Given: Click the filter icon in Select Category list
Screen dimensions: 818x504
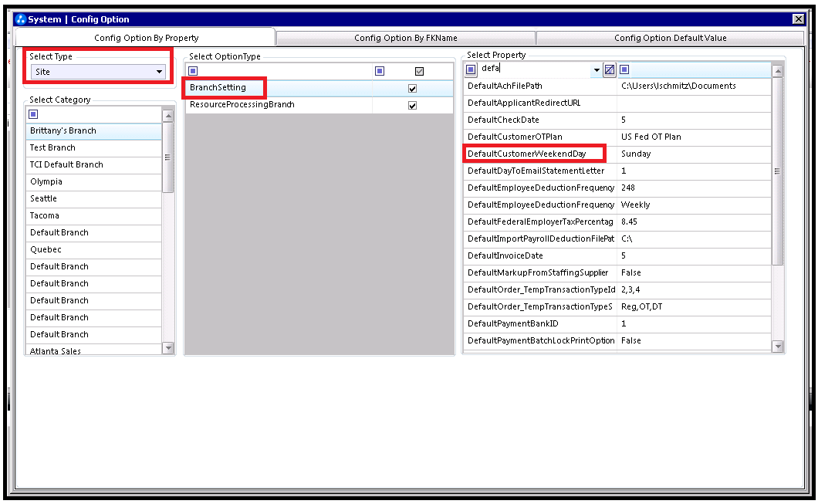Looking at the screenshot, I should [x=33, y=114].
